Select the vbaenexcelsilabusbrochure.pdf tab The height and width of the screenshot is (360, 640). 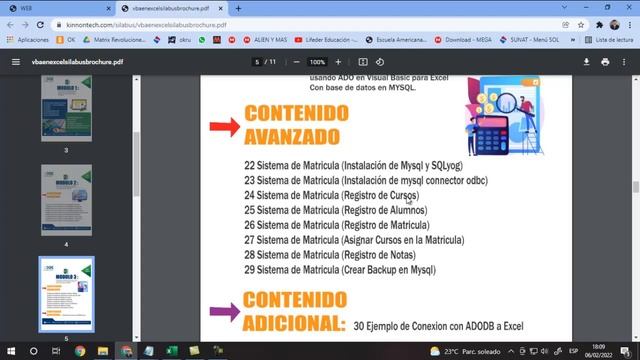[x=171, y=8]
